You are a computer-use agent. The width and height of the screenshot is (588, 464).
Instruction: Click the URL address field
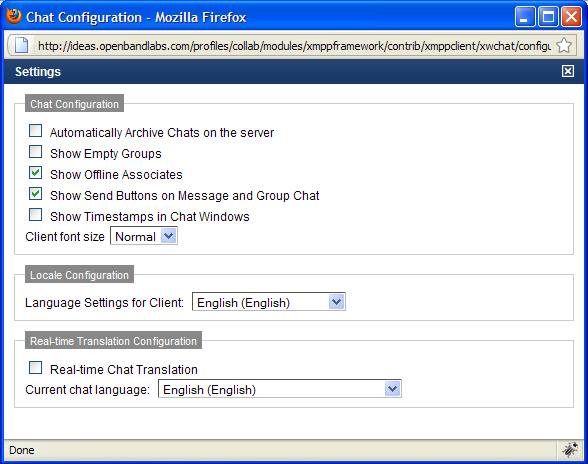pos(294,46)
